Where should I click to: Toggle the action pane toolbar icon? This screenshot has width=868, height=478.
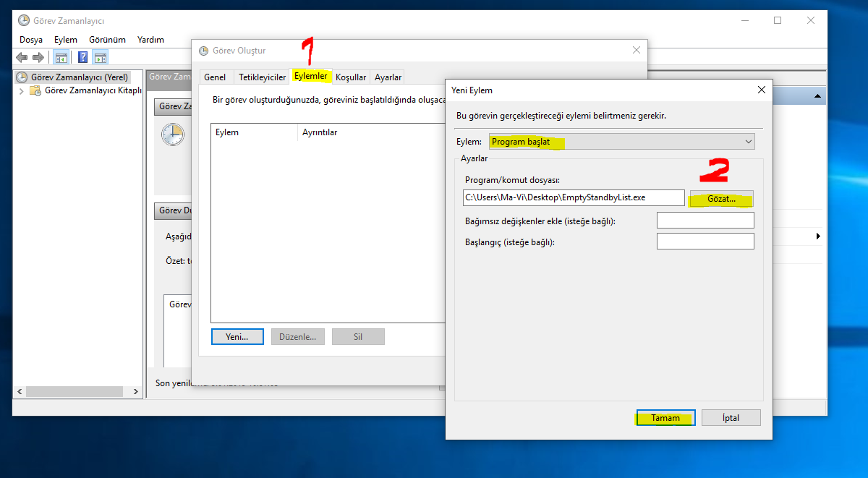pyautogui.click(x=101, y=57)
